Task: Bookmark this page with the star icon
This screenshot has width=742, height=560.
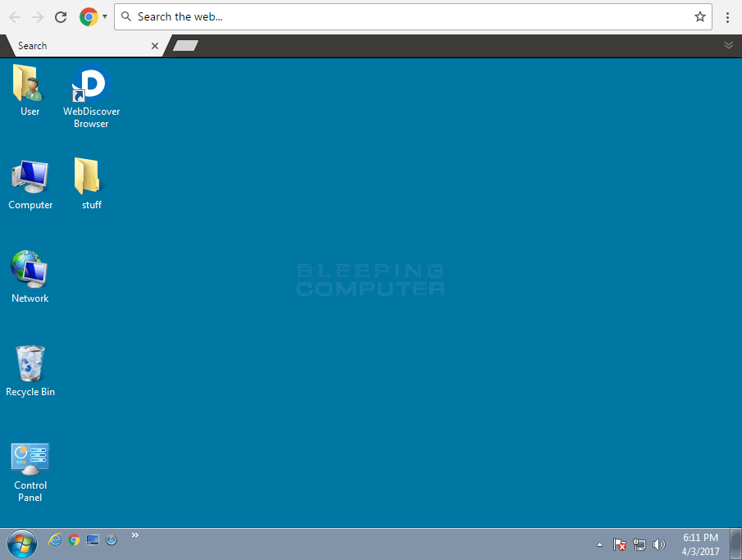Action: [700, 17]
